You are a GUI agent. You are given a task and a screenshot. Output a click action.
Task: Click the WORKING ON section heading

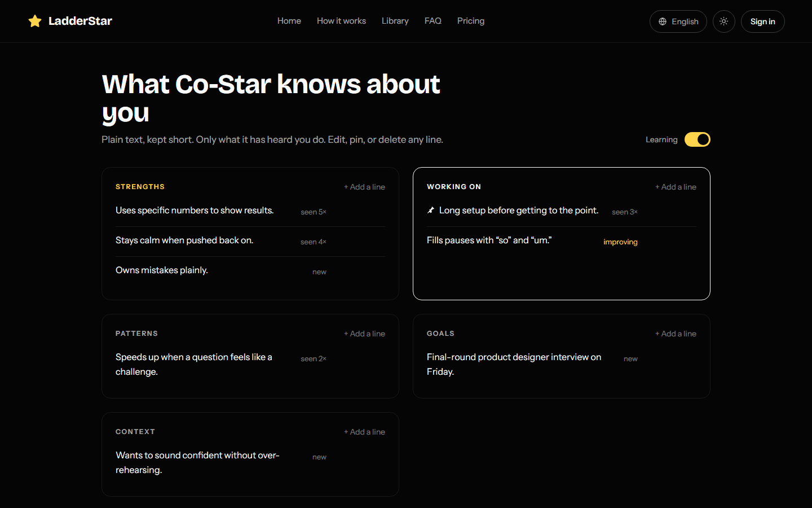454,187
